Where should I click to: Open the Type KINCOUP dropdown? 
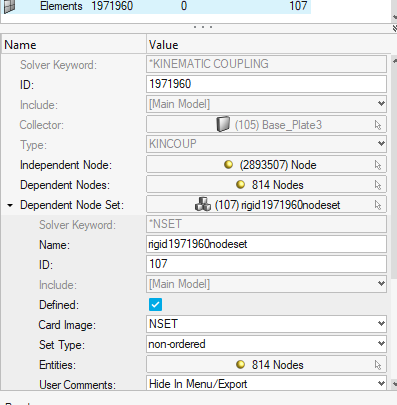pyautogui.click(x=381, y=144)
